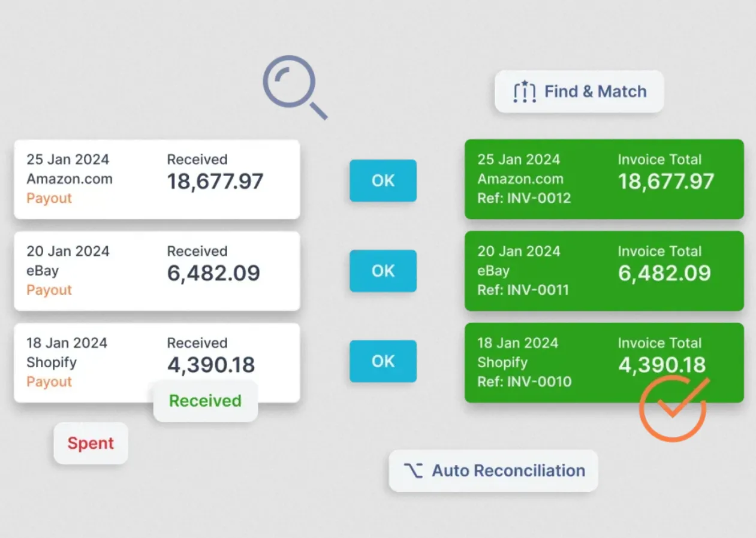Click the Payout label under Amazon.com
This screenshot has height=538, width=756.
pos(49,198)
